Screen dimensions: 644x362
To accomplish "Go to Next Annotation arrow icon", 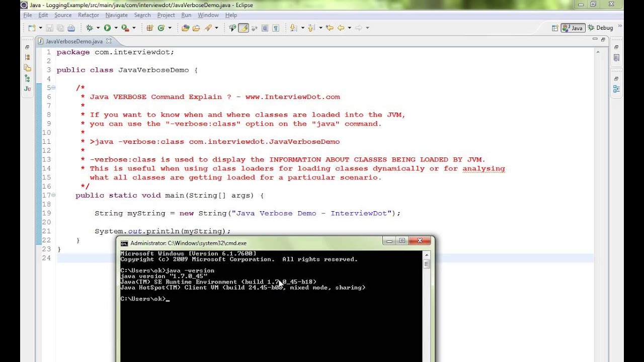I will pyautogui.click(x=293, y=28).
